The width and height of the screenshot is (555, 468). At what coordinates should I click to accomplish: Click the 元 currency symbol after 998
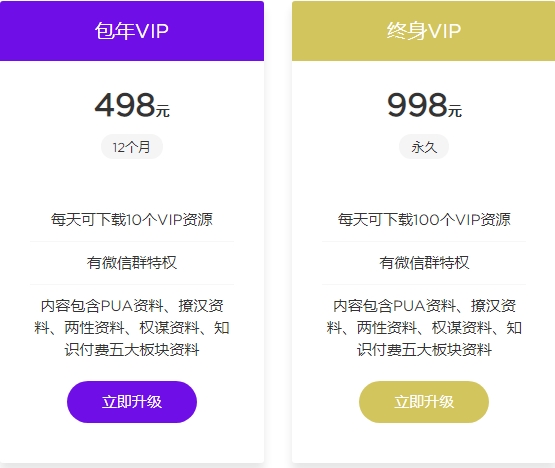(x=455, y=110)
